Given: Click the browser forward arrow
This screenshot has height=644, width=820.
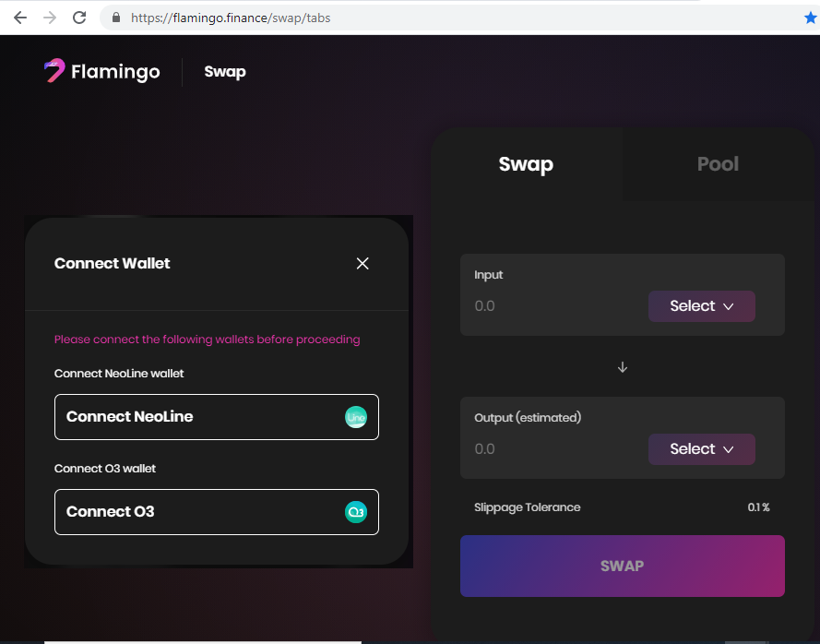Looking at the screenshot, I should click(50, 18).
